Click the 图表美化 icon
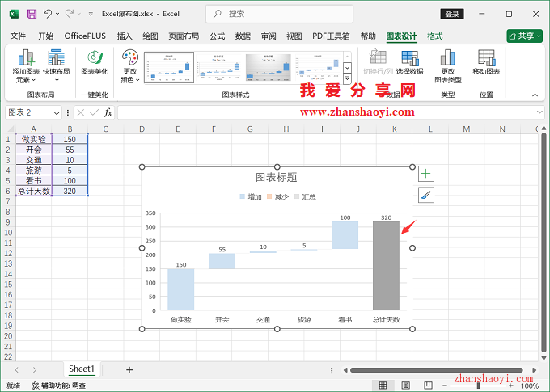This screenshot has height=392, width=550. 95,58
